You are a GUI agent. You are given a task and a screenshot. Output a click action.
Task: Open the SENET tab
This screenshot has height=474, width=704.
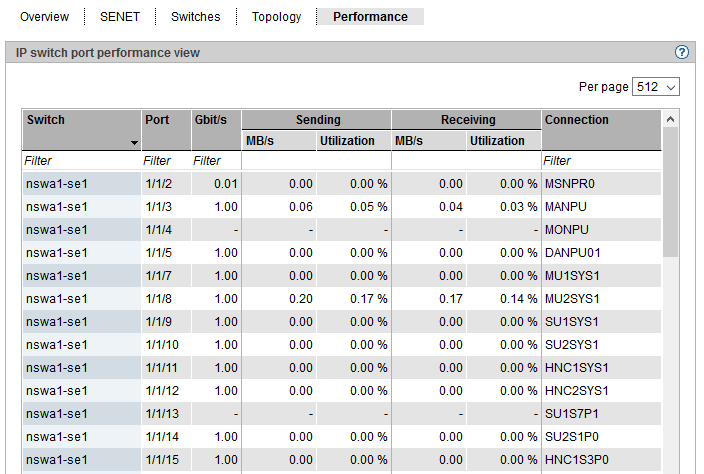tap(120, 17)
